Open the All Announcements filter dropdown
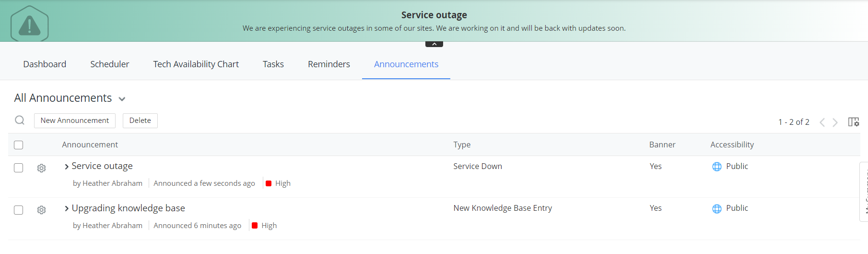The image size is (868, 254). pyautogui.click(x=122, y=99)
